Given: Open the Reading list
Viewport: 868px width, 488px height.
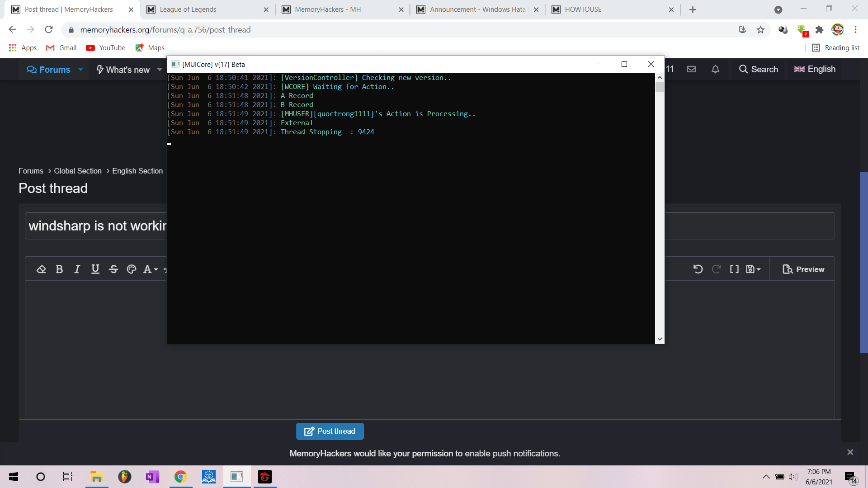Looking at the screenshot, I should [x=836, y=47].
